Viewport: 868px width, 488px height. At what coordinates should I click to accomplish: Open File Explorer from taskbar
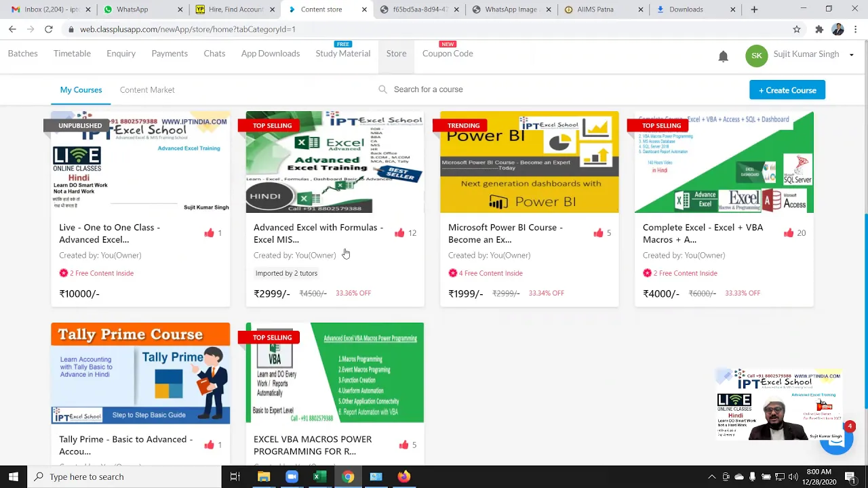tap(264, 476)
